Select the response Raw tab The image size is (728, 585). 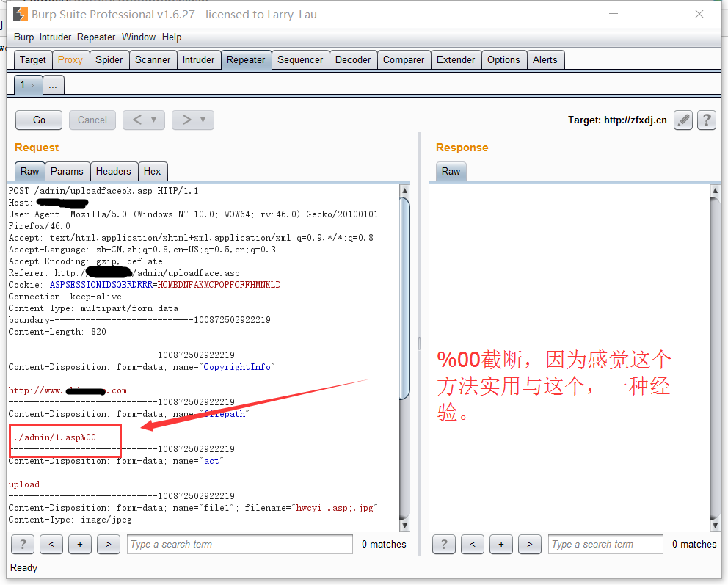pos(451,171)
